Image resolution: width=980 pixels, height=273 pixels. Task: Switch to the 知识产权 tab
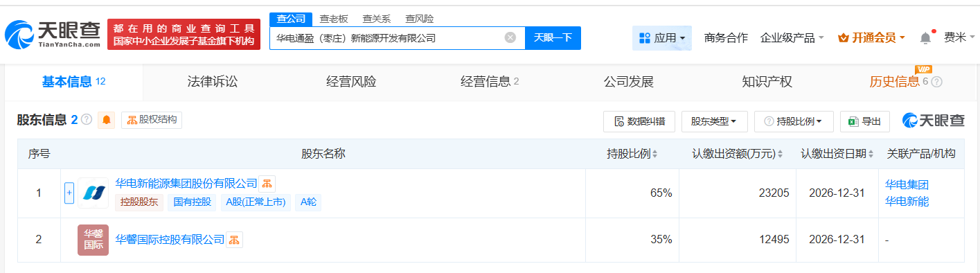pos(767,82)
